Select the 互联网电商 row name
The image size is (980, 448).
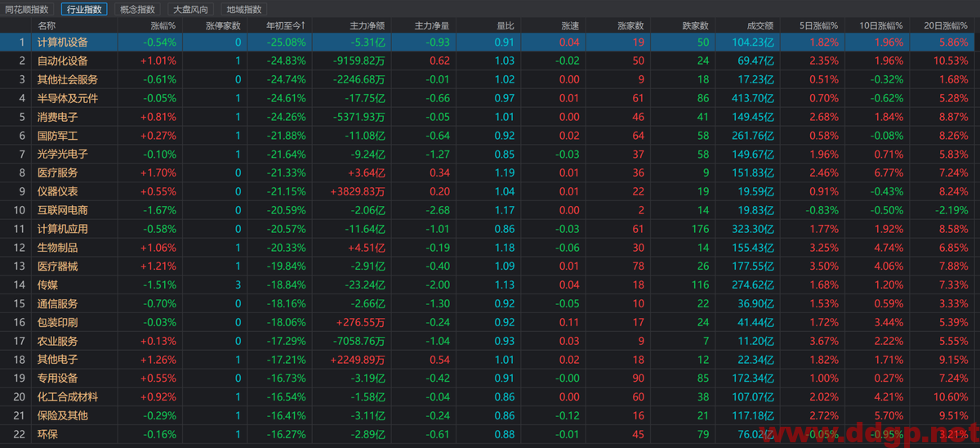62,210
